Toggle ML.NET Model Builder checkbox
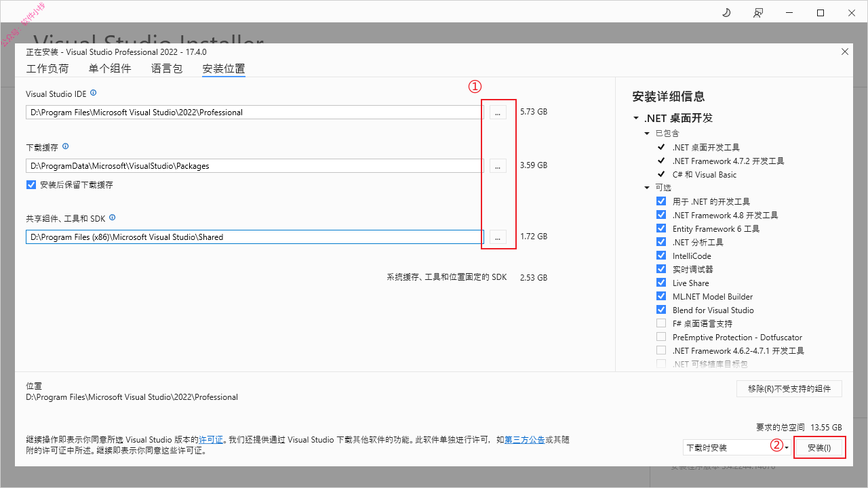Image resolution: width=868 pixels, height=488 pixels. click(661, 296)
